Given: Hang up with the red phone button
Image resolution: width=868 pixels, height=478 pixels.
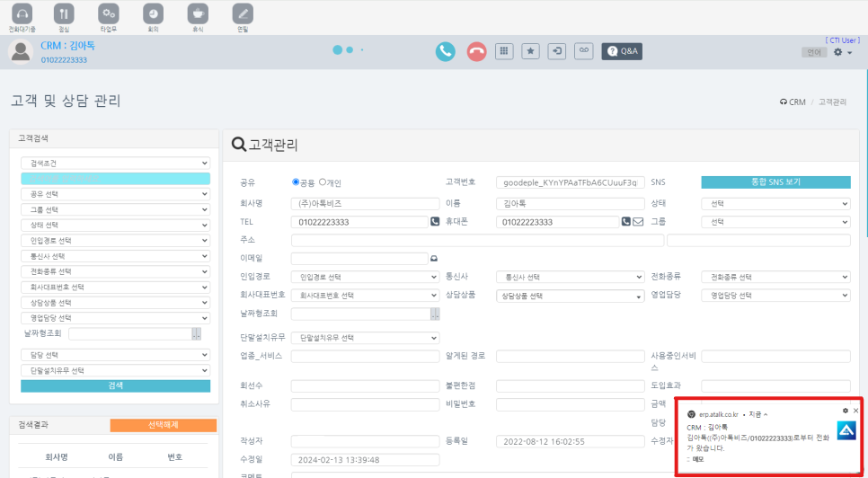Looking at the screenshot, I should (476, 51).
